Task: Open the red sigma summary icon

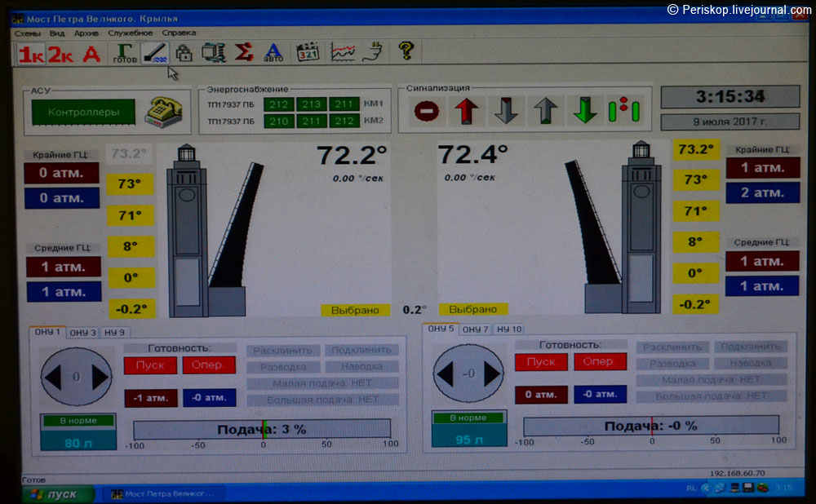Action: click(x=243, y=52)
